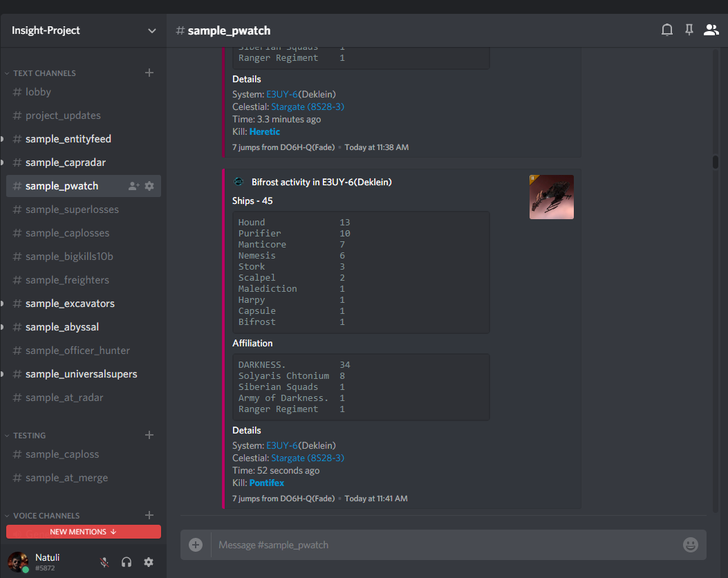
Task: Open the sample_at_merge channel
Action: tap(84, 478)
